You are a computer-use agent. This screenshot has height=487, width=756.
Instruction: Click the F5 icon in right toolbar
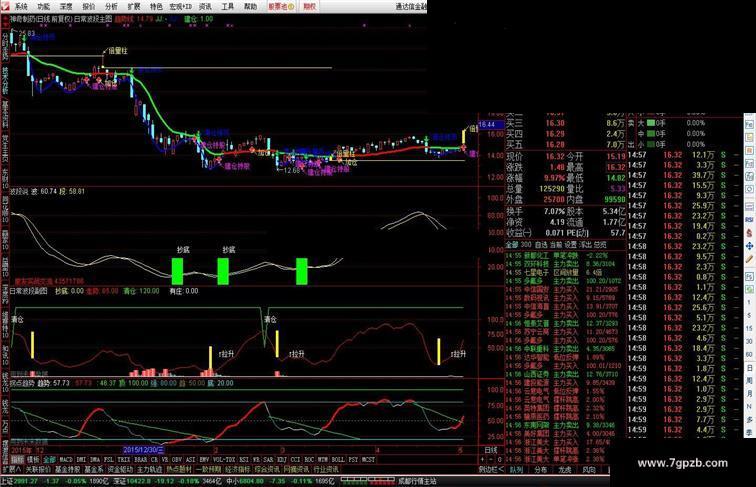[750, 276]
